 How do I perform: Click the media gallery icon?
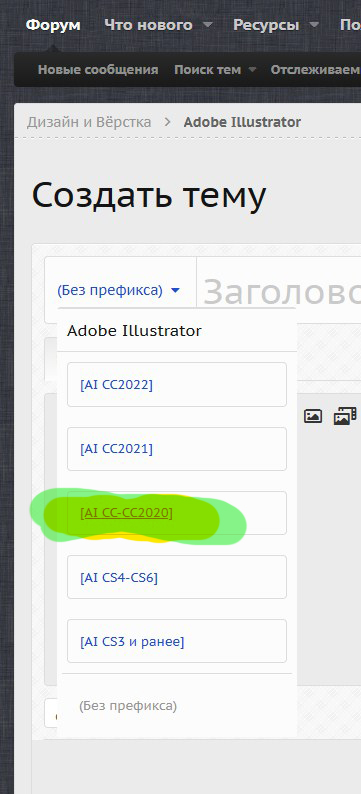tap(345, 416)
